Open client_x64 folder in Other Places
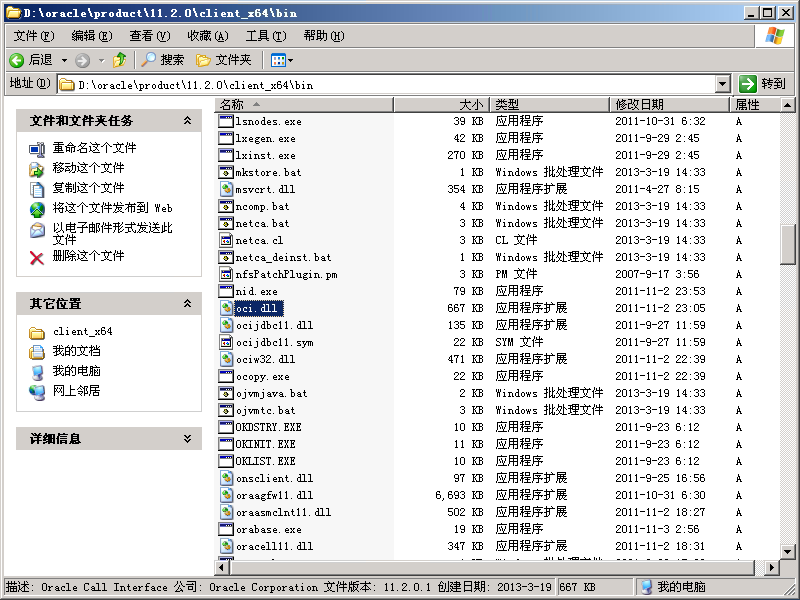Screen dimensions: 800x600 [x=82, y=332]
